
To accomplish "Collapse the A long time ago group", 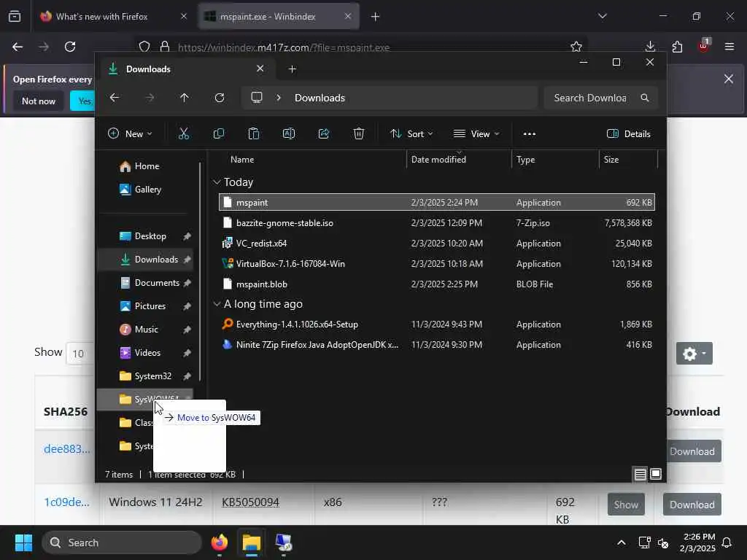I will coord(217,304).
